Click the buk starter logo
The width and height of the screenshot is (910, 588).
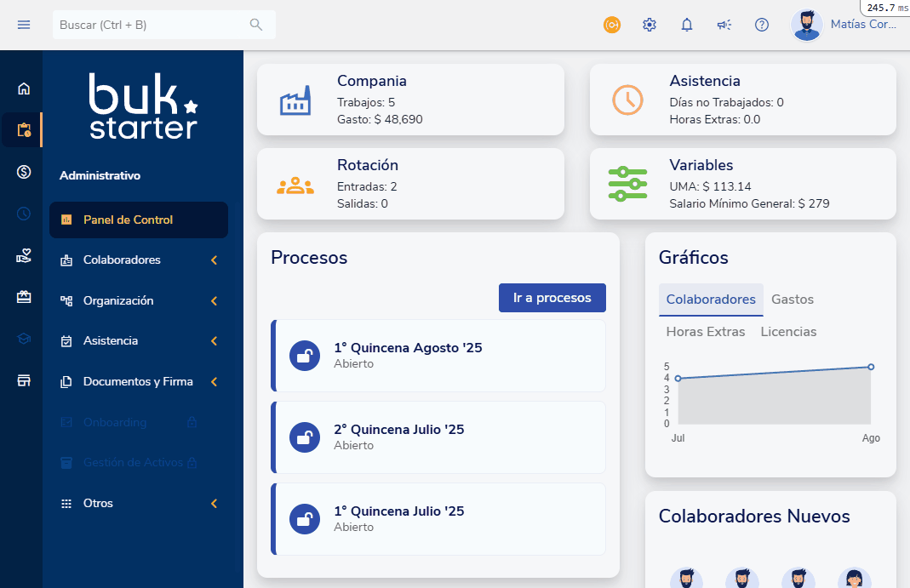[143, 106]
